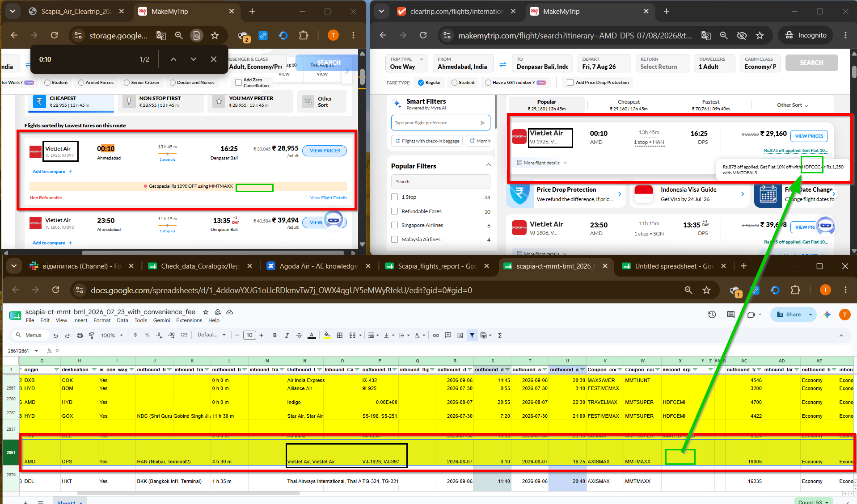The width and height of the screenshot is (857, 504).
Task: Expand More flight details for the 00:10 VietJet flight
Action: click(542, 163)
